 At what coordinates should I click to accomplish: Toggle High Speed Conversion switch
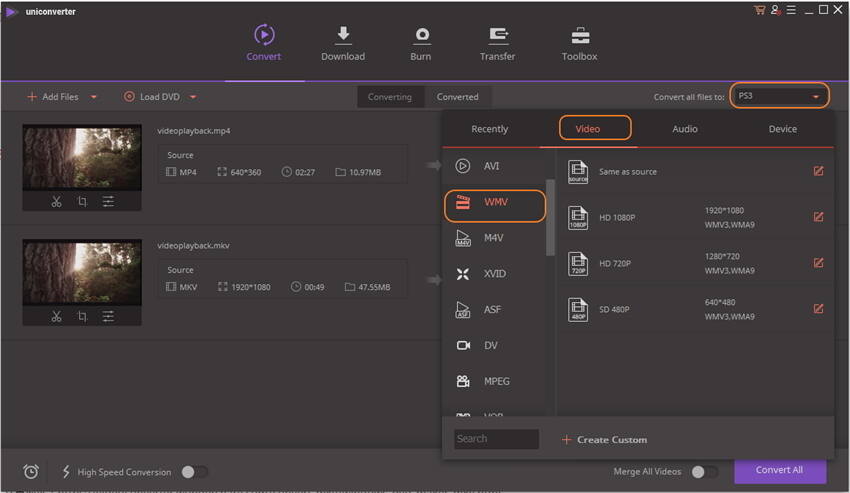pyautogui.click(x=195, y=472)
